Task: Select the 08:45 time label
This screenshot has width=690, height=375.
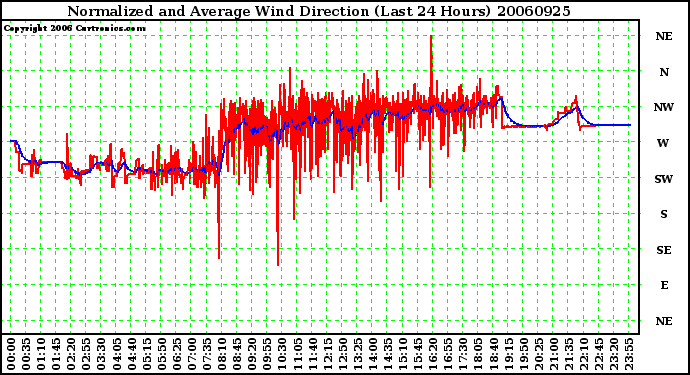Action: (x=237, y=354)
